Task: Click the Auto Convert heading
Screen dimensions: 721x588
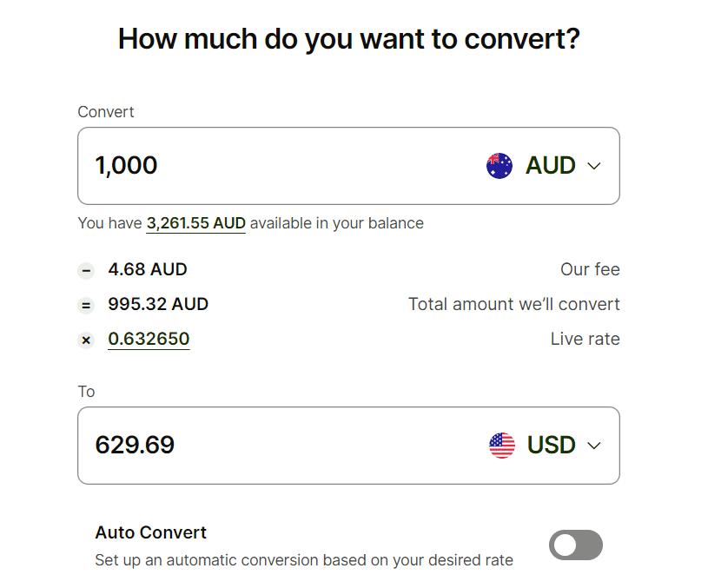Action: [x=151, y=532]
